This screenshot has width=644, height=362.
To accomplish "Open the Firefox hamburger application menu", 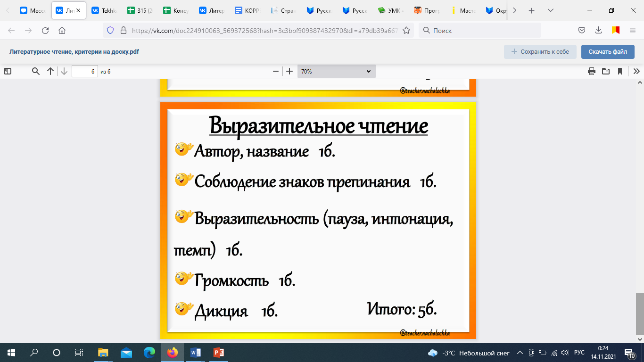I will [633, 31].
